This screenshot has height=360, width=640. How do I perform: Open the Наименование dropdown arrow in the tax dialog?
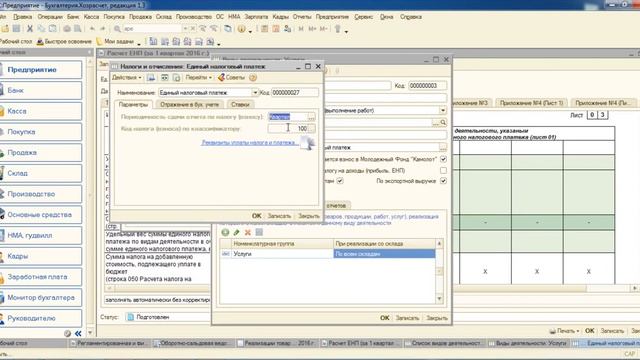coord(255,93)
